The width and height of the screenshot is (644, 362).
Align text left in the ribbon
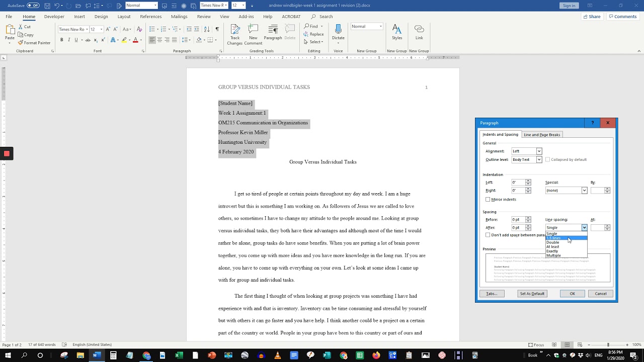[x=152, y=40]
